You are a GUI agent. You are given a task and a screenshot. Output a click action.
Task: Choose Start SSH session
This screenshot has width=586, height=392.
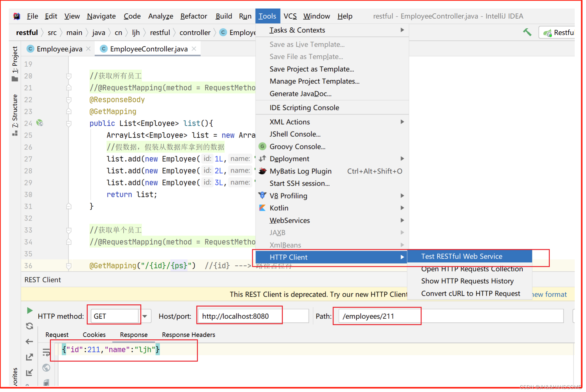[x=332, y=183]
